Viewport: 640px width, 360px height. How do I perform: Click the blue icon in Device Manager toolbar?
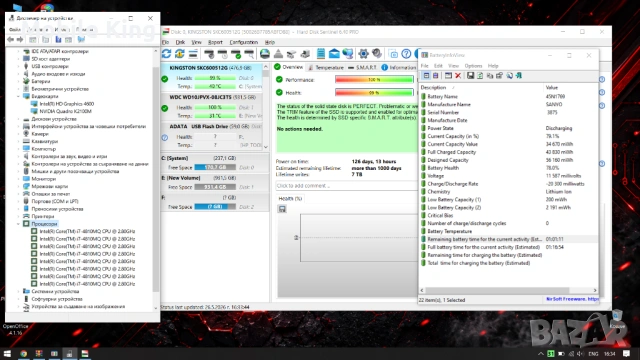(58, 40)
